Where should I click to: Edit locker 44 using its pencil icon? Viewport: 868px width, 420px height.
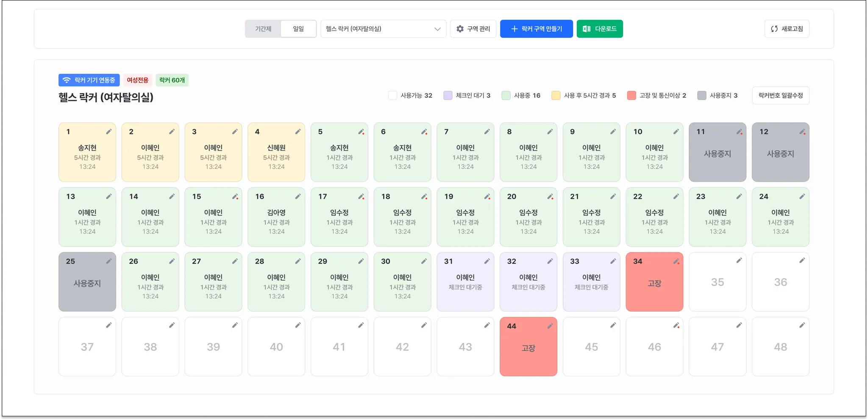550,326
